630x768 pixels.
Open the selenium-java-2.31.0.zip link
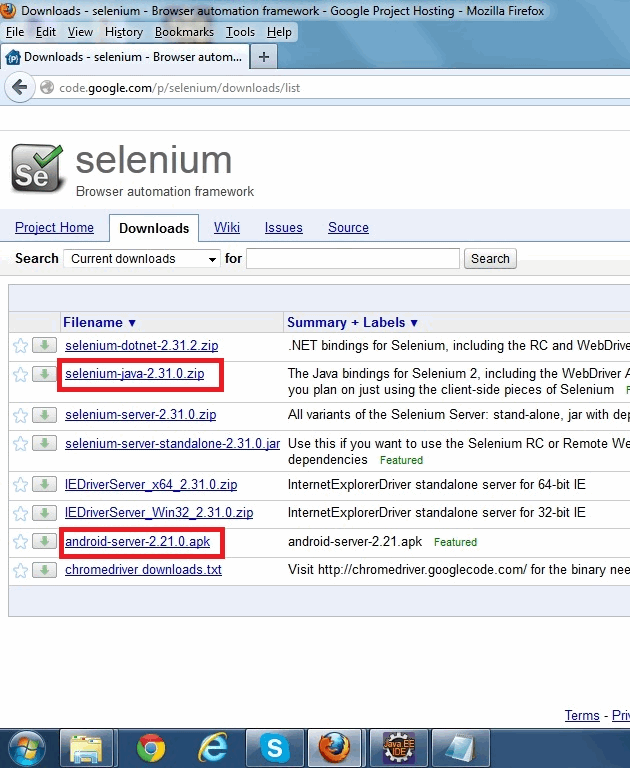(x=135, y=374)
